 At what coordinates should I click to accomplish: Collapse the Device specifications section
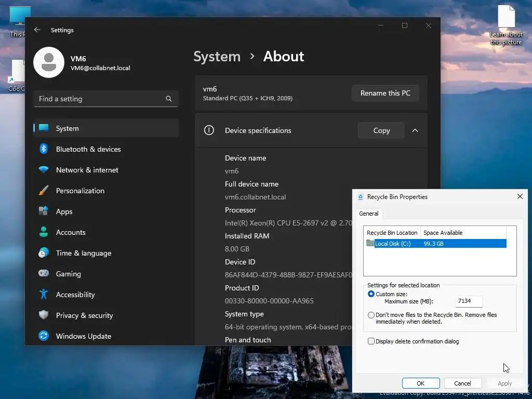[x=415, y=130]
